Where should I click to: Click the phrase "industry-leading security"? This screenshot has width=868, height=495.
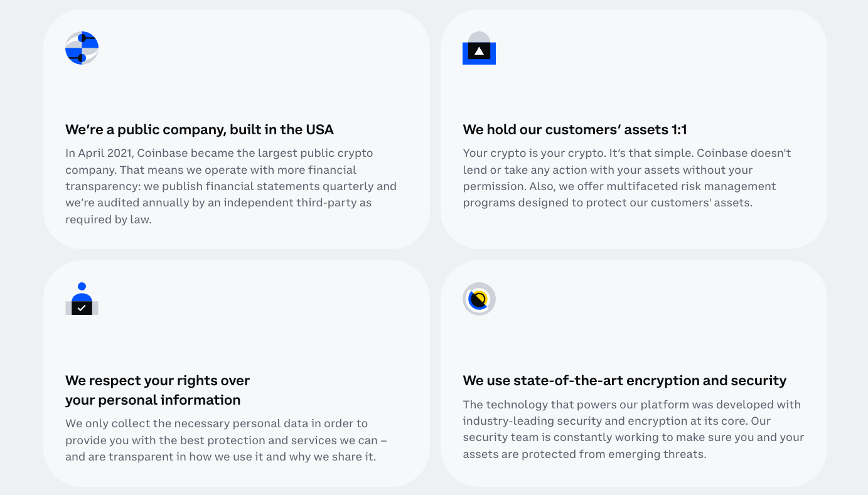528,421
